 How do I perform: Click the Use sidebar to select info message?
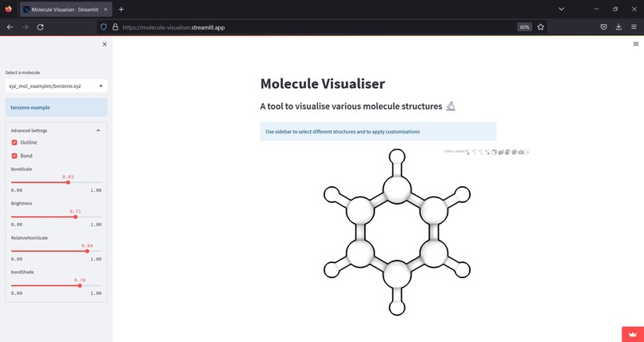coord(378,132)
